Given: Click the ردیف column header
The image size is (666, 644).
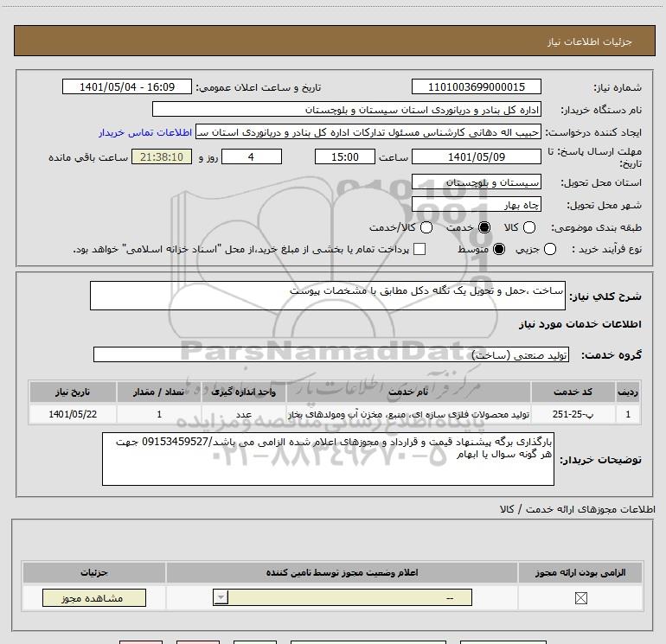Looking at the screenshot, I should (628, 392).
